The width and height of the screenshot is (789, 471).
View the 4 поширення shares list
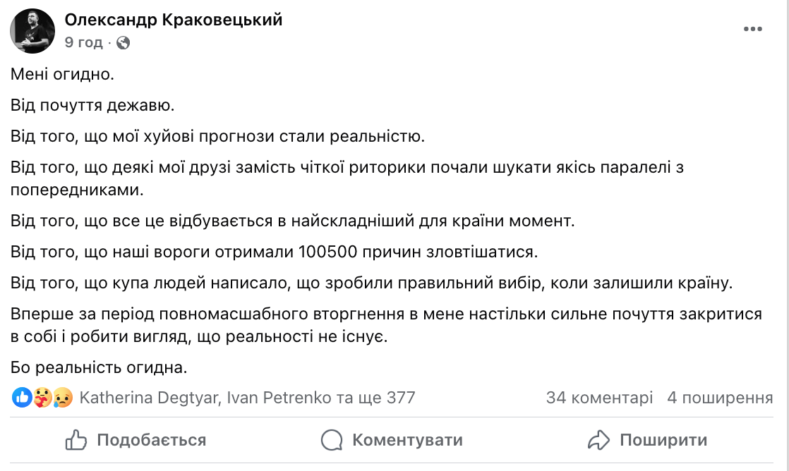(720, 398)
